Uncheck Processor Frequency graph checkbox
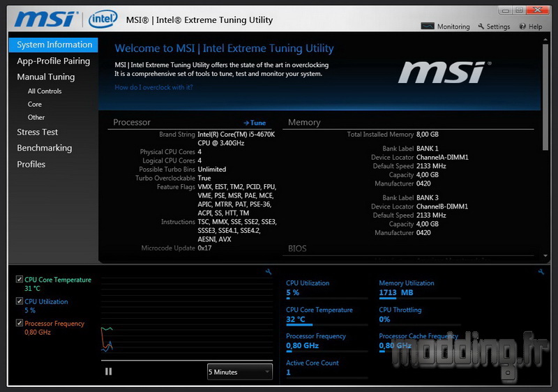Viewport: 558px width, 392px height. [x=20, y=323]
